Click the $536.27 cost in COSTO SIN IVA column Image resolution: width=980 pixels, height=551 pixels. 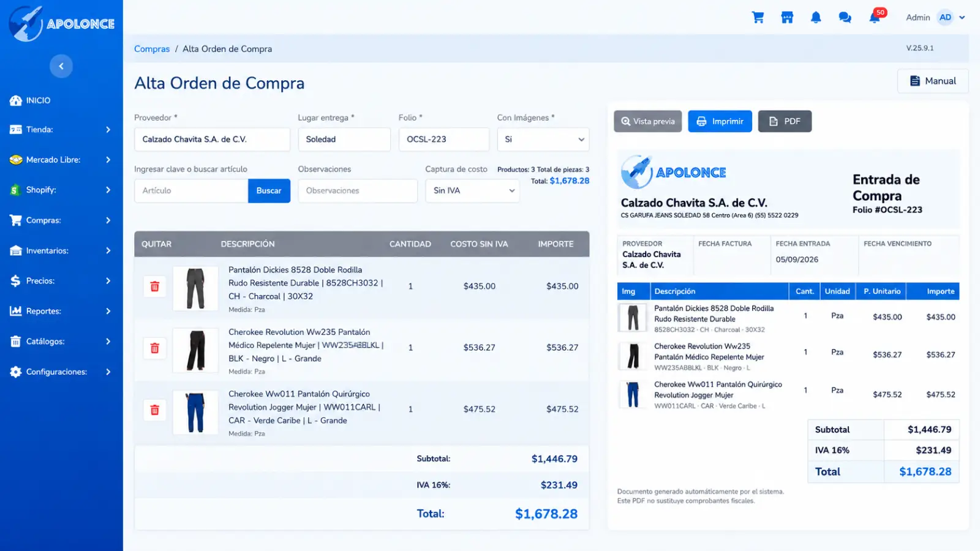coord(480,348)
